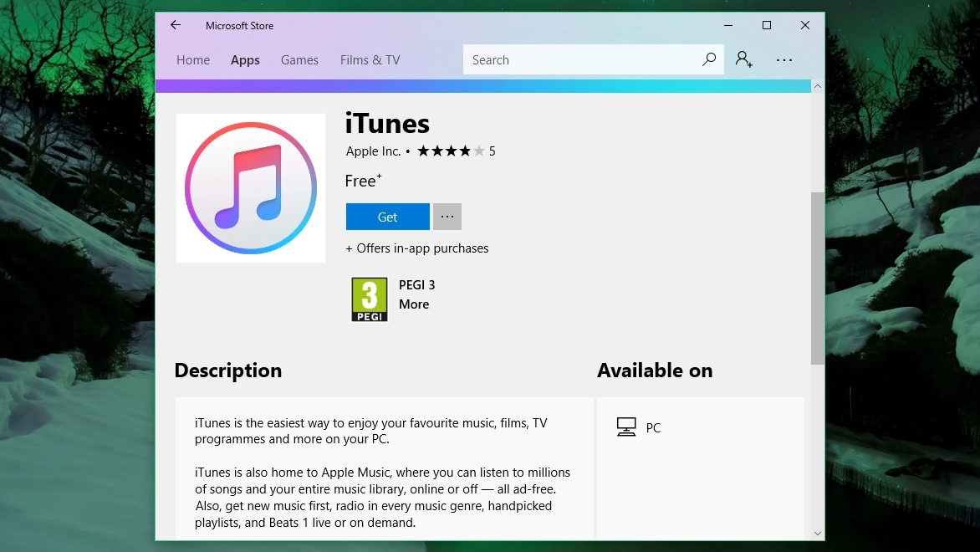The width and height of the screenshot is (980, 552).
Task: Focus the Search input field
Action: coord(581,59)
